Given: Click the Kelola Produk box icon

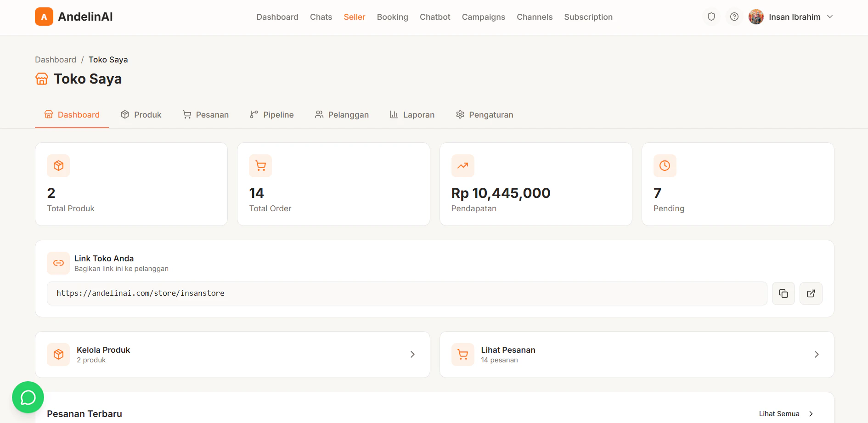Looking at the screenshot, I should tap(58, 355).
